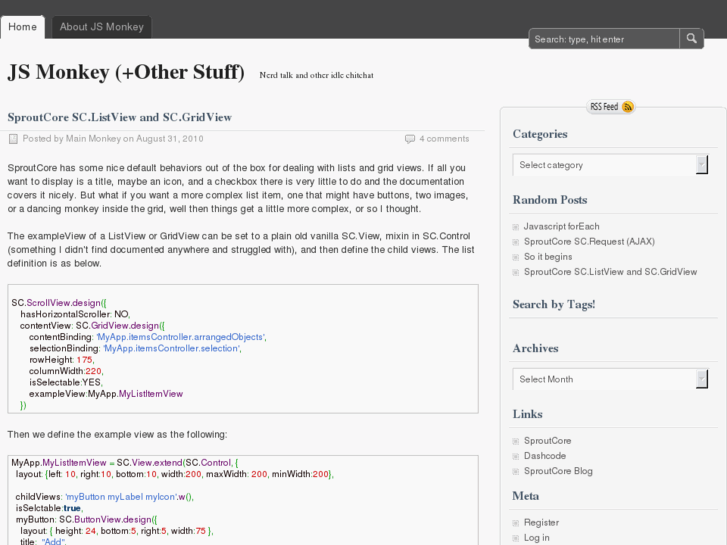Switch to the Home tab
The height and width of the screenshot is (545, 727).
22,27
